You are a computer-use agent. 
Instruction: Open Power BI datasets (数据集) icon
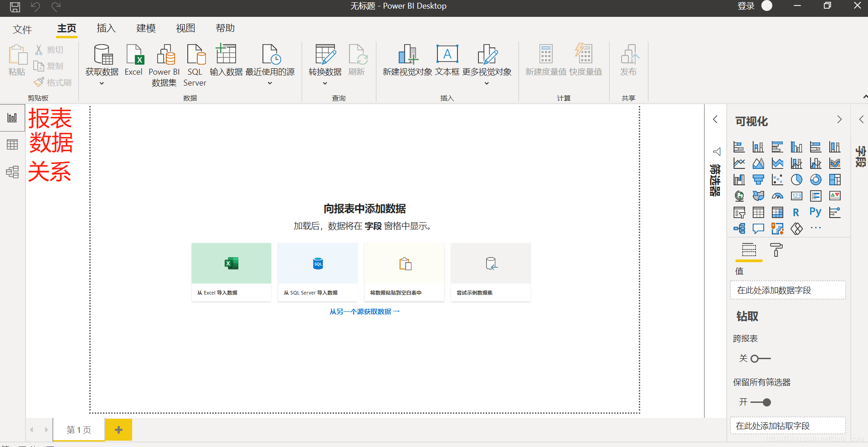pyautogui.click(x=165, y=55)
